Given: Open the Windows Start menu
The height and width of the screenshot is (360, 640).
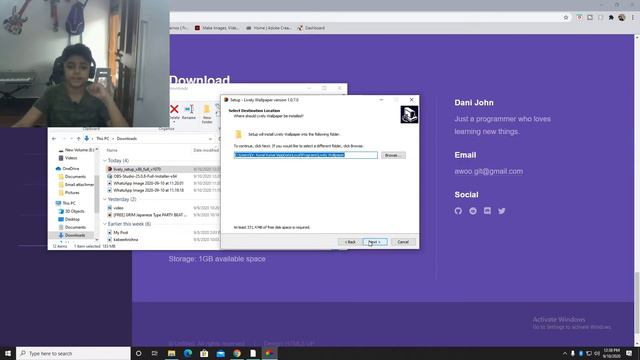Looking at the screenshot, I should (8, 353).
